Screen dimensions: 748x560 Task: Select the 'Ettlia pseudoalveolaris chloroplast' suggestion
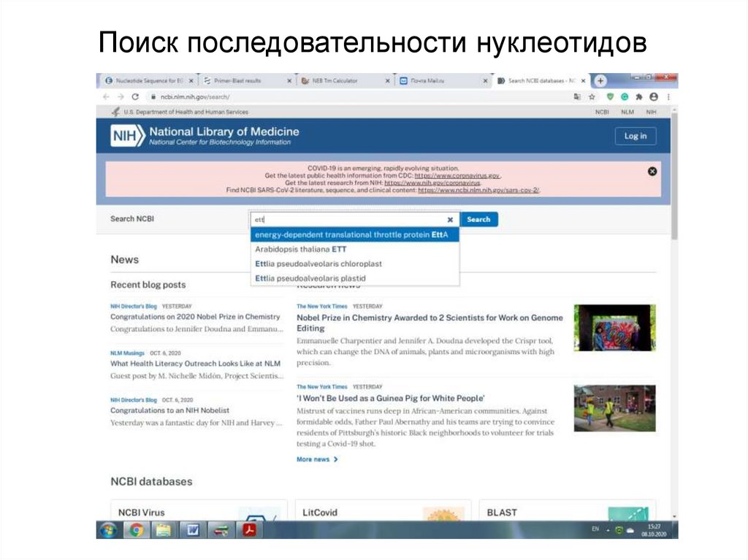pyautogui.click(x=318, y=264)
